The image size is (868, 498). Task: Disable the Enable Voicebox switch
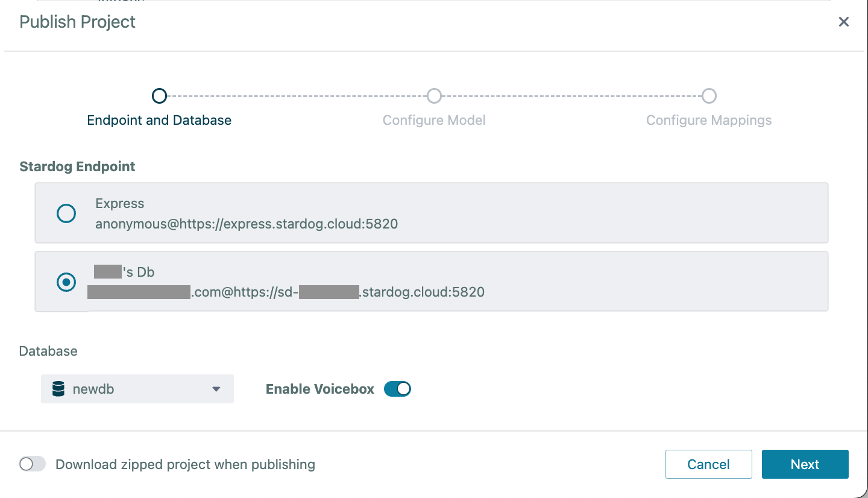click(x=397, y=389)
